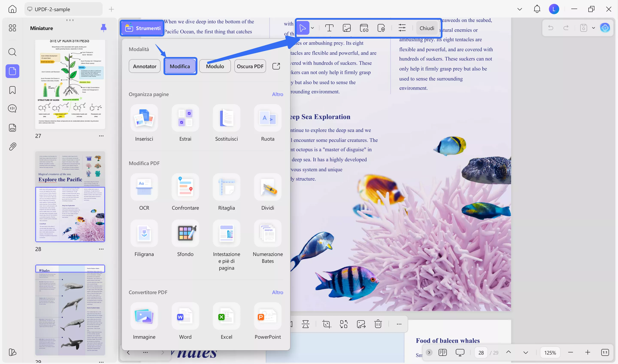This screenshot has width=618, height=364.
Task: Click the delete (trash) icon in the toolbar
Action: pos(378,324)
